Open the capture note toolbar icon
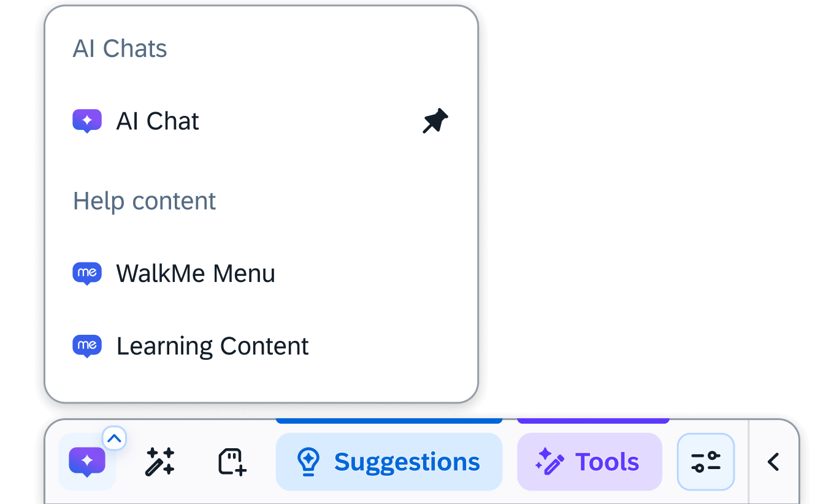 pos(231,462)
